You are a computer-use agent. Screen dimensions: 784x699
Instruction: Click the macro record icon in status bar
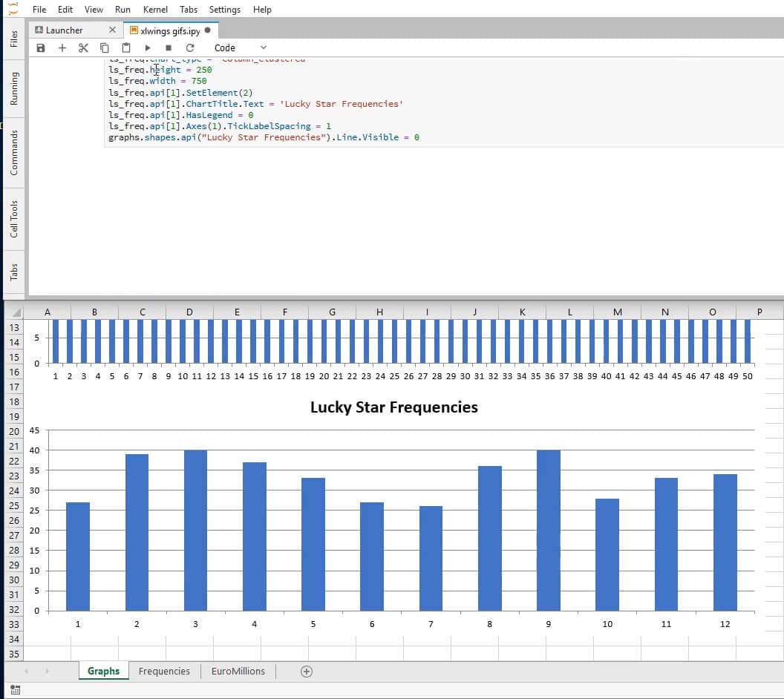[x=16, y=690]
